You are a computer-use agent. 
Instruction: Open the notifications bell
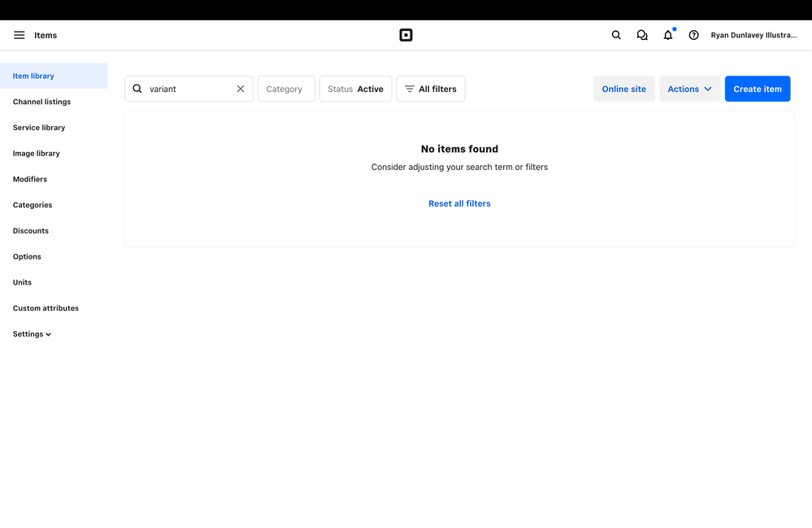(x=668, y=35)
